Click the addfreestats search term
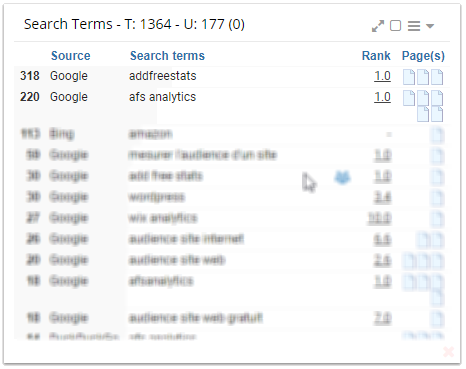 click(163, 76)
